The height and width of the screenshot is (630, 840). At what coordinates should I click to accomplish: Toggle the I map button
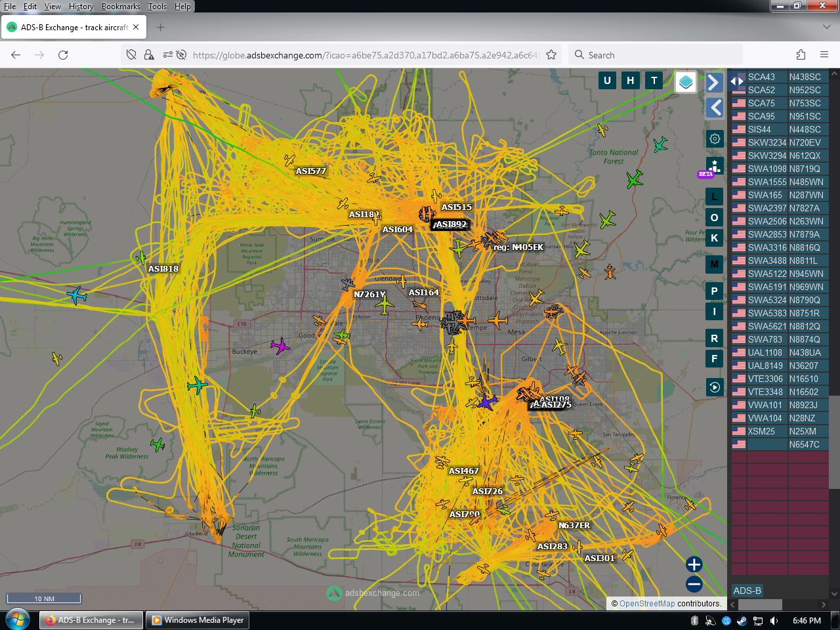tap(715, 311)
